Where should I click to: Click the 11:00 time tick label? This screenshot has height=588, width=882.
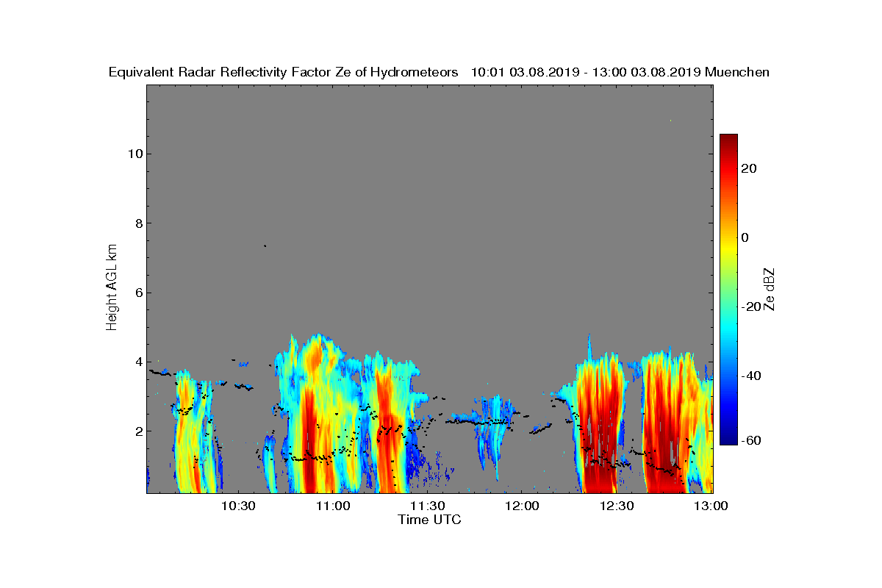[x=333, y=506]
